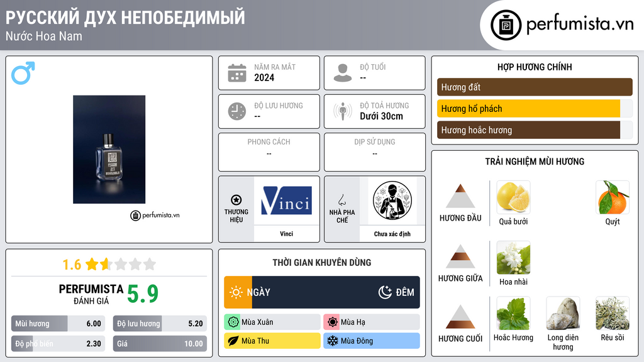Click the spring flower icon for Mùa Xuân
This screenshot has width=644, height=362.
point(233,322)
